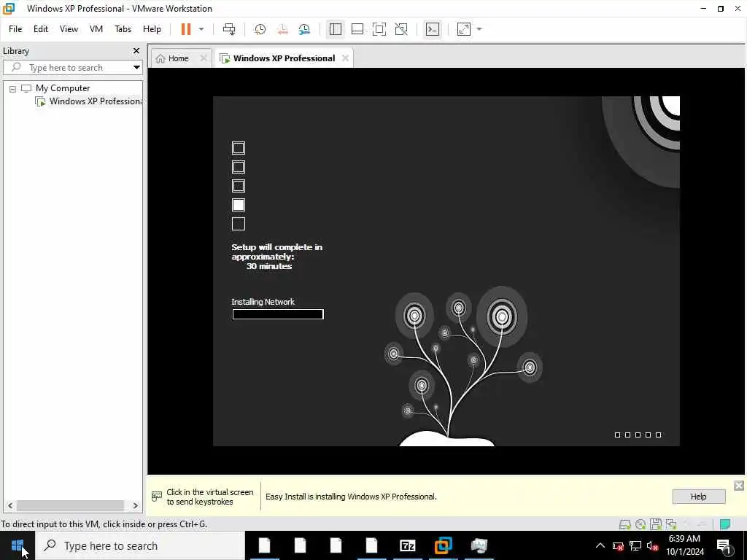Open the Tabs menu

[123, 29]
